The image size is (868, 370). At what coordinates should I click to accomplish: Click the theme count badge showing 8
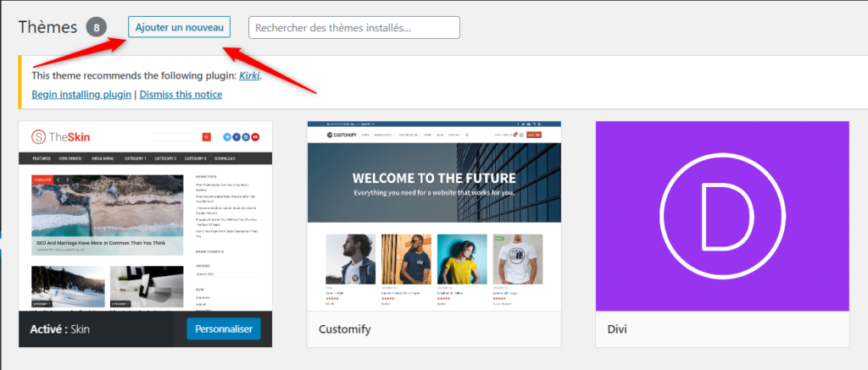[97, 27]
